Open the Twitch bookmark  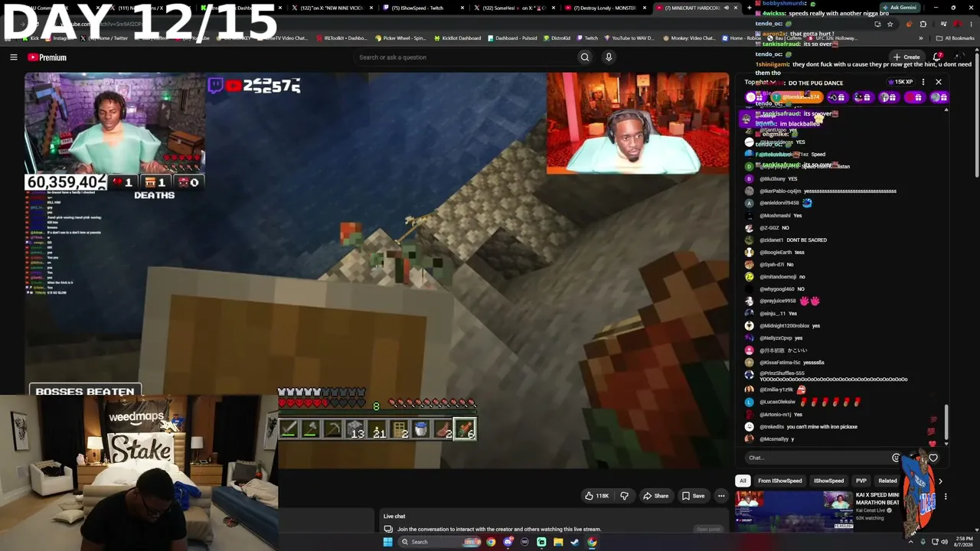pyautogui.click(x=587, y=38)
